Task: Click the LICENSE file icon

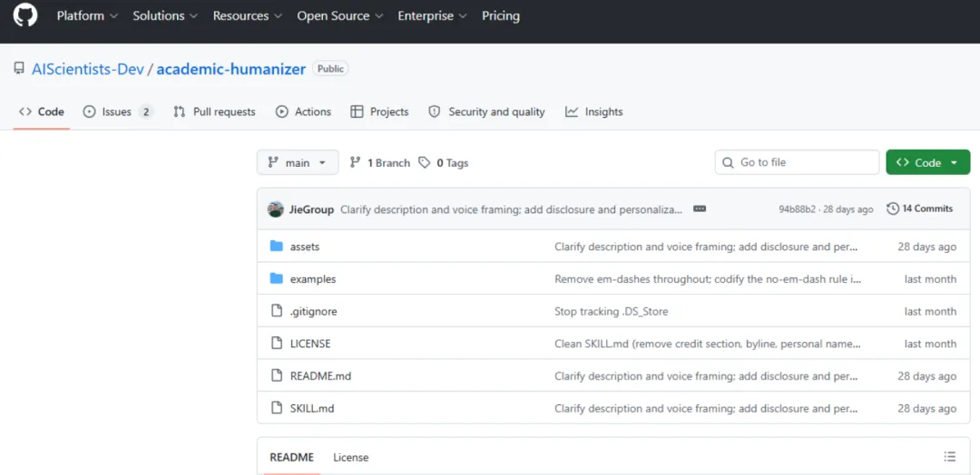Action: [276, 344]
